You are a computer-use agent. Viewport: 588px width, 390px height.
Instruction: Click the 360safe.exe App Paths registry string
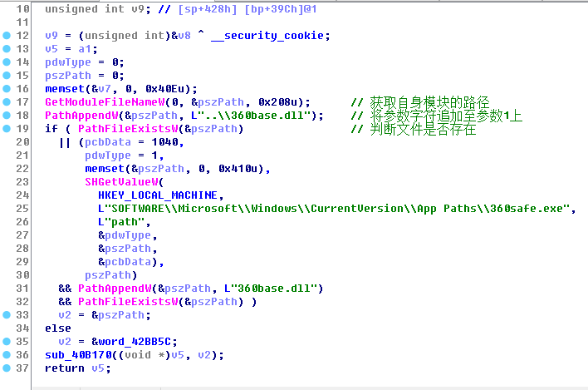click(x=334, y=209)
